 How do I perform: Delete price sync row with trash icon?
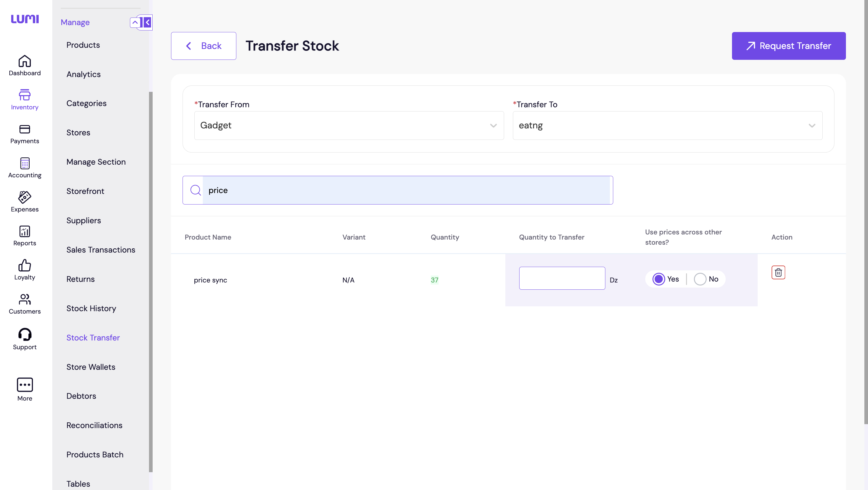tap(778, 272)
